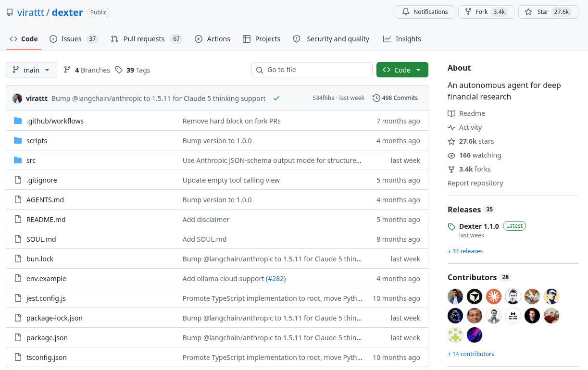Click the green commit status checkmark

click(x=276, y=98)
